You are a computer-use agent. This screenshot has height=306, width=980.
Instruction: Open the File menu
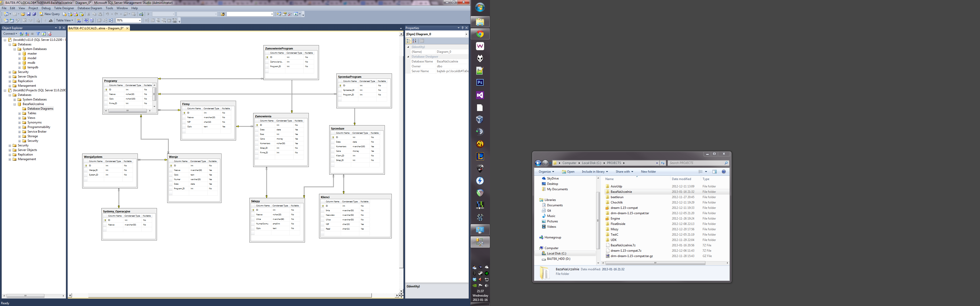(x=4, y=8)
